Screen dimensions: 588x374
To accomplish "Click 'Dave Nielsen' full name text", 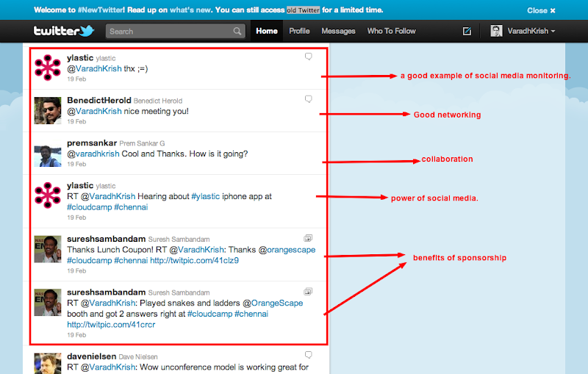I will pos(138,357).
